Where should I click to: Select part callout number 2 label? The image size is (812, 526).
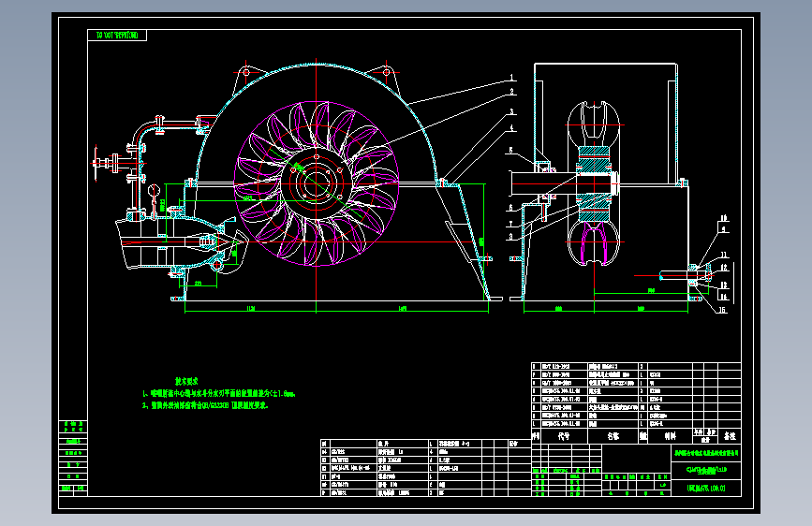511,92
